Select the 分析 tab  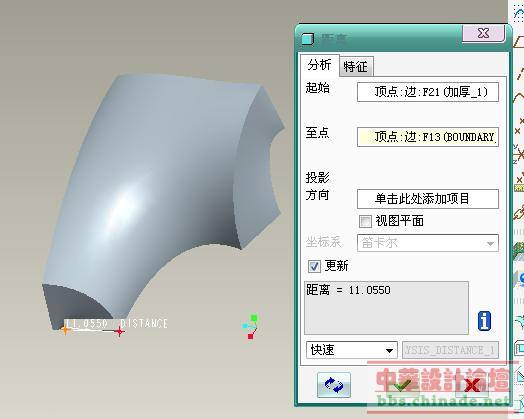(x=319, y=65)
